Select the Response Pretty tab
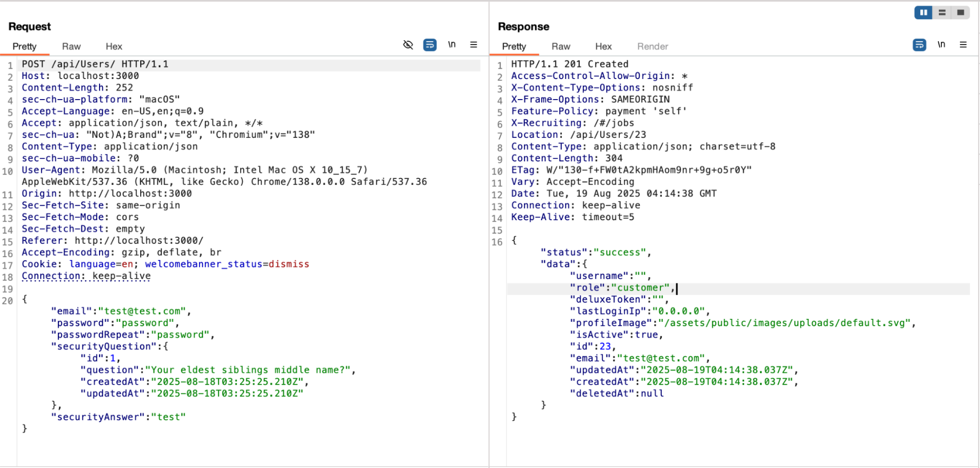This screenshot has width=980, height=468. (514, 47)
